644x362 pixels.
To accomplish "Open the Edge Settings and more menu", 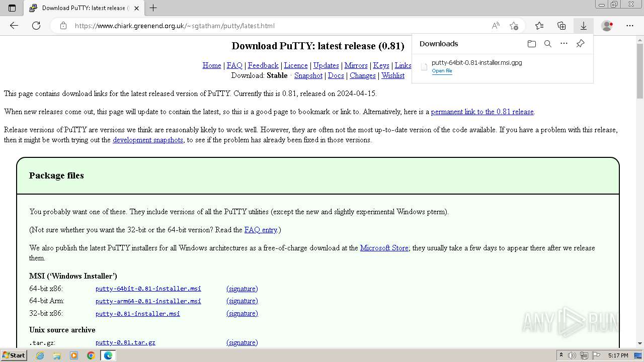I will (x=630, y=26).
